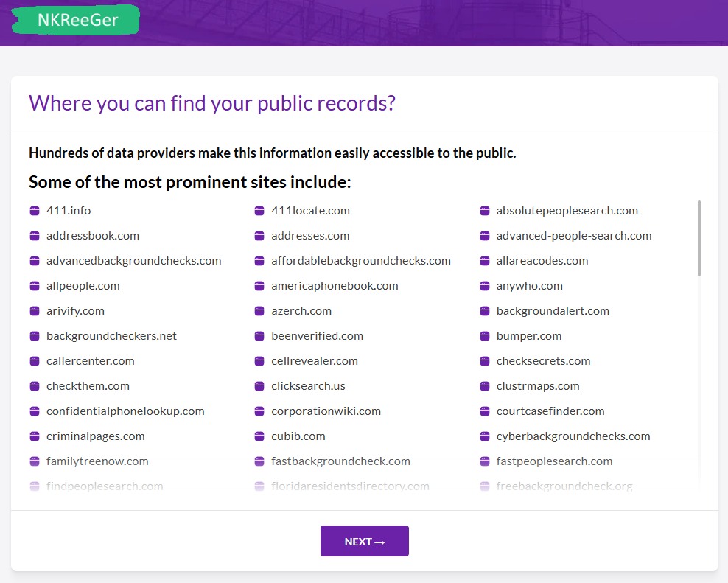This screenshot has height=583, width=728.
Task: Click the icon next to advancedbackgroundchecks.com
Action: [x=35, y=261]
